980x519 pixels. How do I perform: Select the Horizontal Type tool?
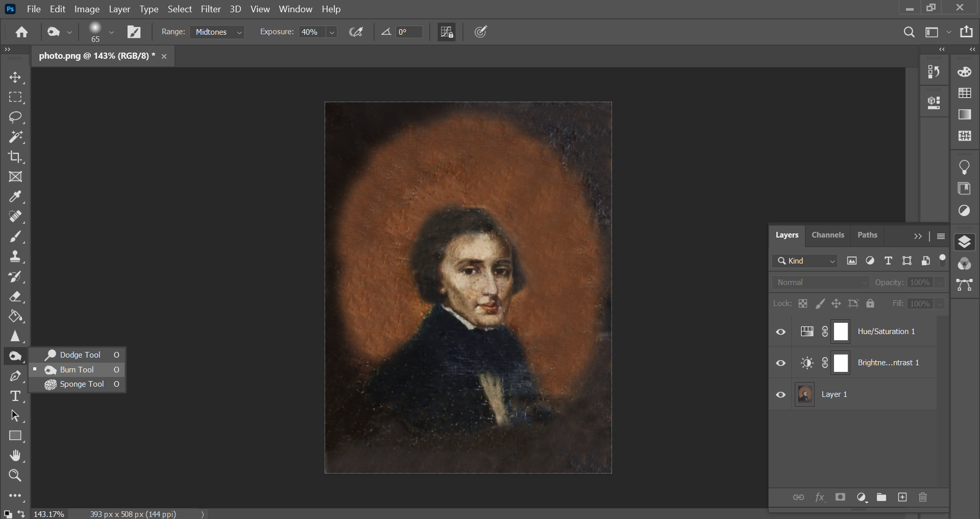click(15, 396)
